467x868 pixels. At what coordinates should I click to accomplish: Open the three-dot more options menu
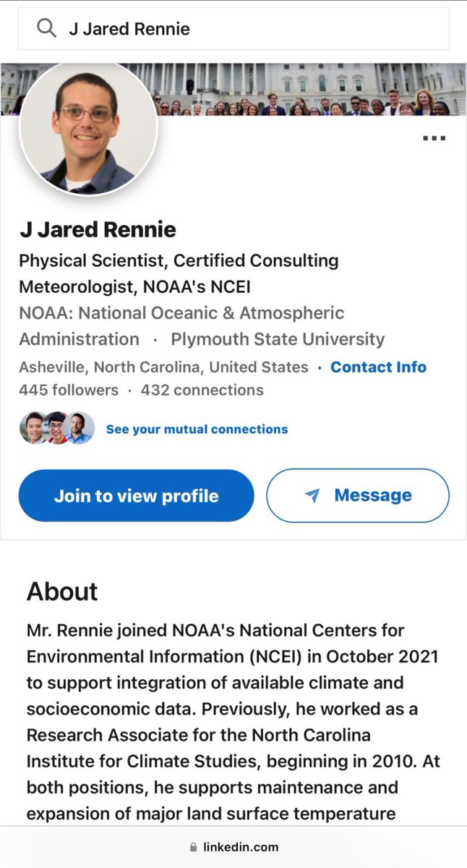click(x=434, y=138)
